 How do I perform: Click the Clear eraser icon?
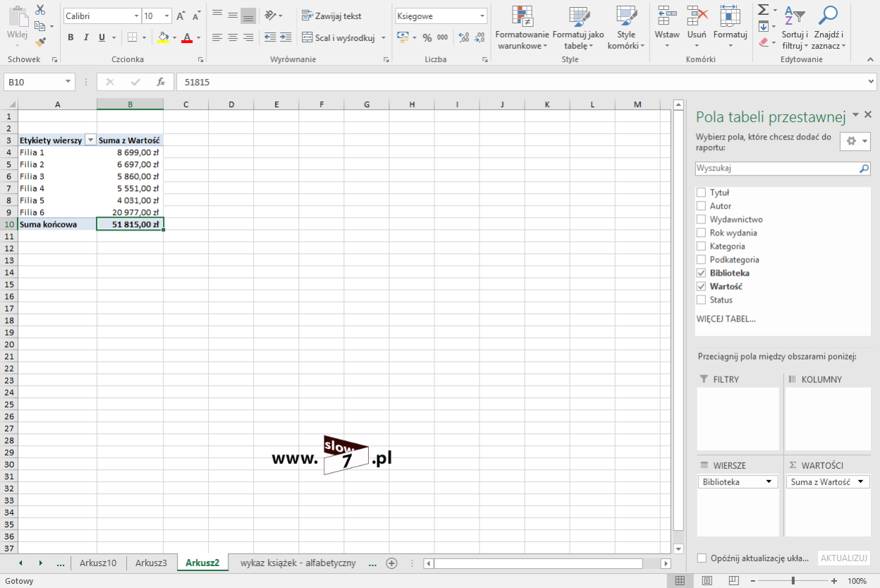pyautogui.click(x=764, y=42)
